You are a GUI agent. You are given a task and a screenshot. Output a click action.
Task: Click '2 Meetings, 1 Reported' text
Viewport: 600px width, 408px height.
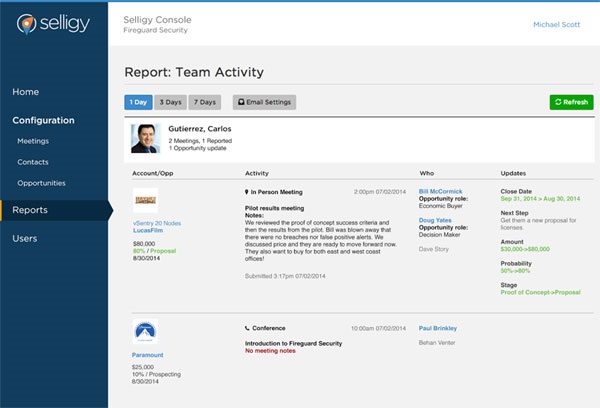(x=200, y=141)
